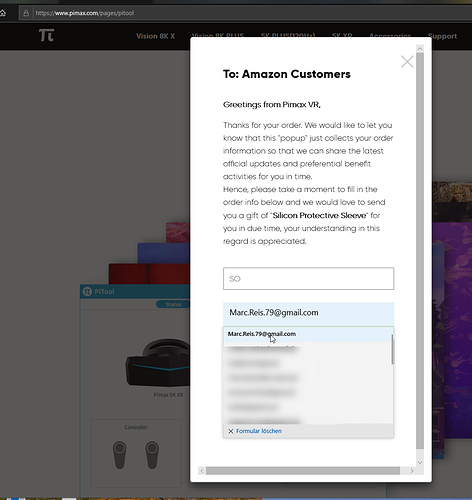Image resolution: width=472 pixels, height=500 pixels.
Task: Close the Amazon Customers popup
Action: [407, 62]
